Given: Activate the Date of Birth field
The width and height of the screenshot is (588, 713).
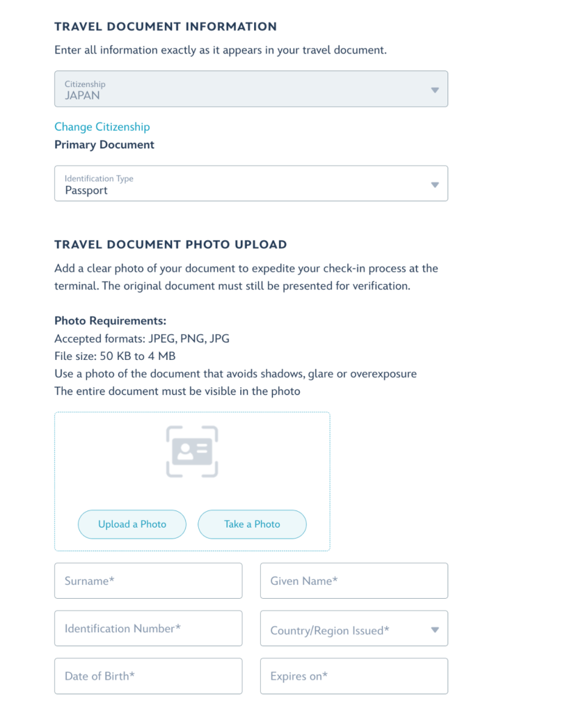Looking at the screenshot, I should click(148, 676).
